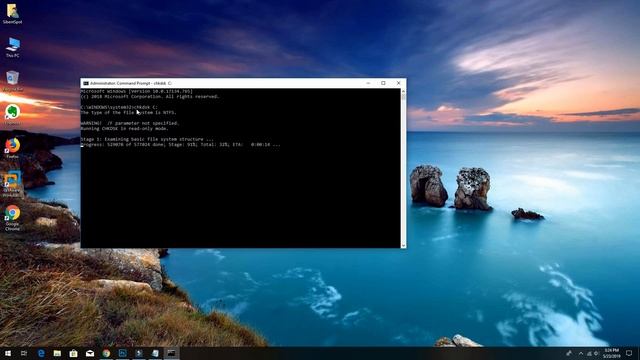The image size is (640, 360).
Task: Click the 'WARNING! /F parameter not specified' line
Action: (130, 123)
